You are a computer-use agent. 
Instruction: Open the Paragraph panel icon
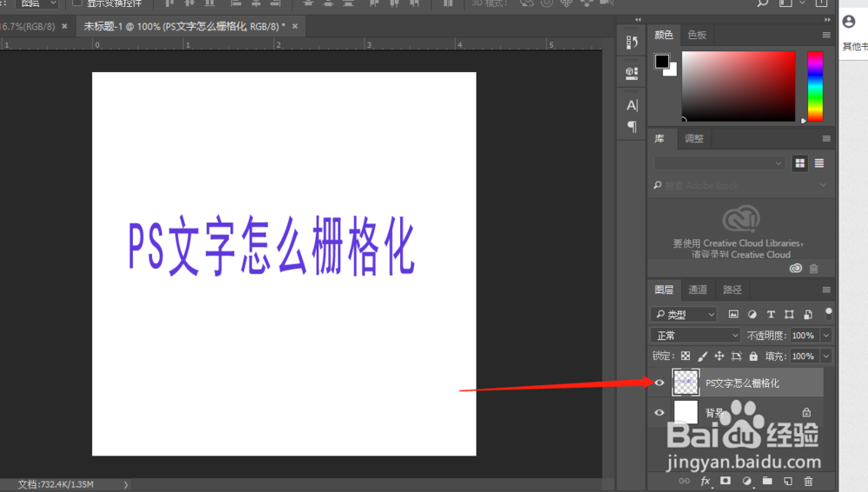(x=632, y=127)
